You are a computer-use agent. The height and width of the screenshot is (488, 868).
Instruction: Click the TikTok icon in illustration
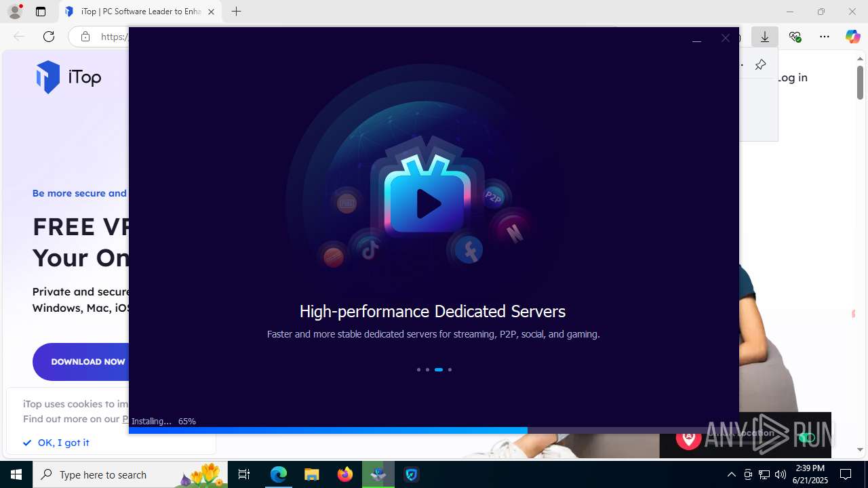point(370,249)
